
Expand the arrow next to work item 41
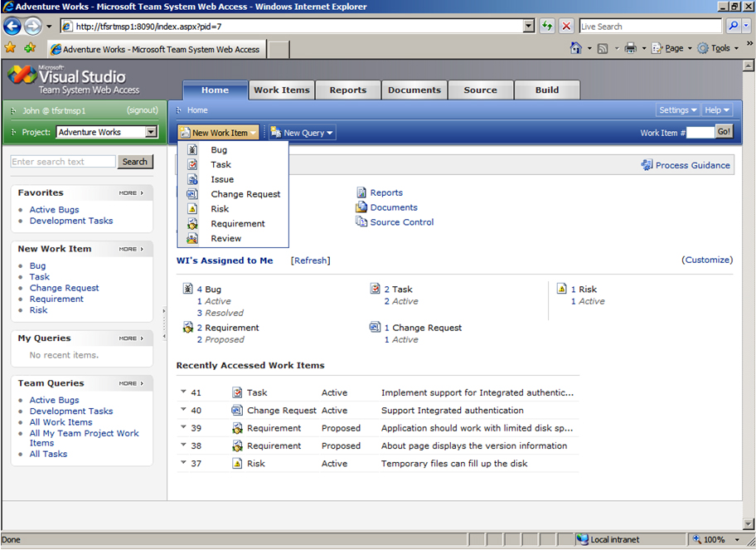pyautogui.click(x=182, y=392)
